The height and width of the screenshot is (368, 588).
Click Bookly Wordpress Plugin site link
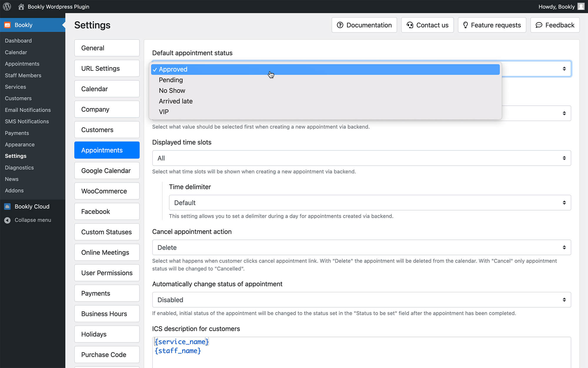58,6
